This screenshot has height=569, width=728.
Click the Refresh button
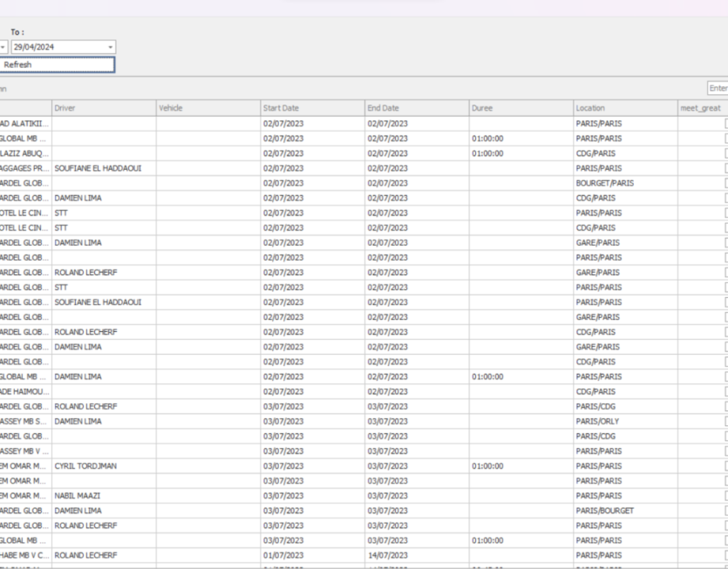coord(57,64)
